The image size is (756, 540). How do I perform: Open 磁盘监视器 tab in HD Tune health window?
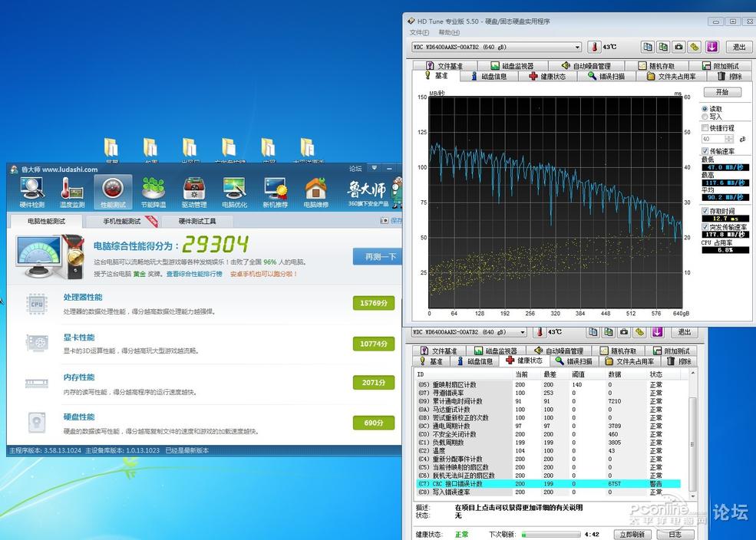pos(496,351)
